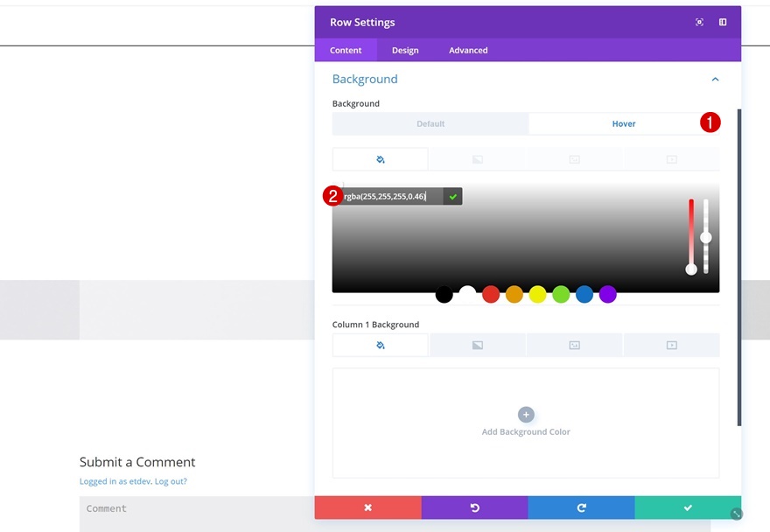Click the opacity slider handle
Viewport: 770px width, 532px height.
[705, 238]
